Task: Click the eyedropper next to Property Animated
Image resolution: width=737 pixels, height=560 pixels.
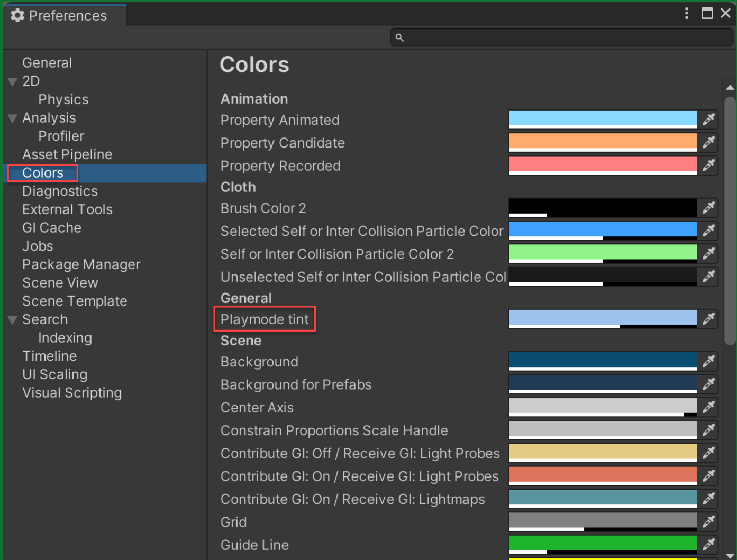Action: point(708,120)
